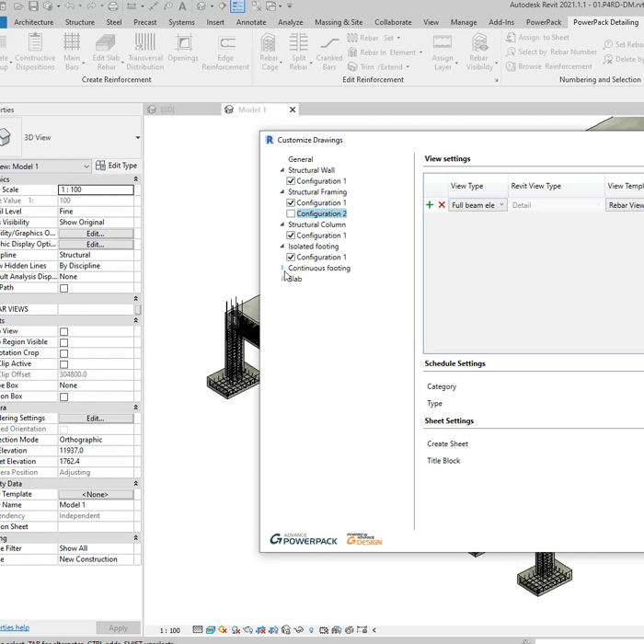Viewport: 644px width, 644px height.
Task: Open the Rebar Set dropdown arrow
Action: click(x=398, y=38)
